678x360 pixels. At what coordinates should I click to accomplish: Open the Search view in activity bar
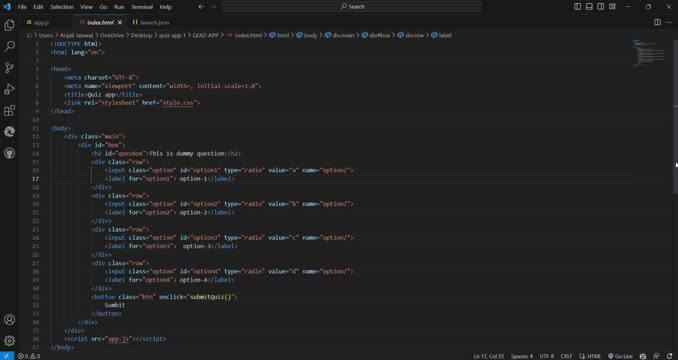pyautogui.click(x=9, y=46)
